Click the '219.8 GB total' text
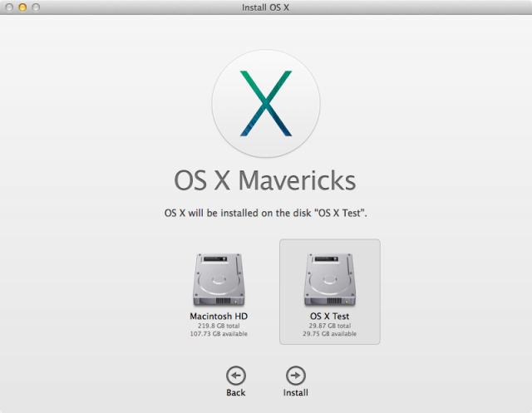 click(219, 326)
